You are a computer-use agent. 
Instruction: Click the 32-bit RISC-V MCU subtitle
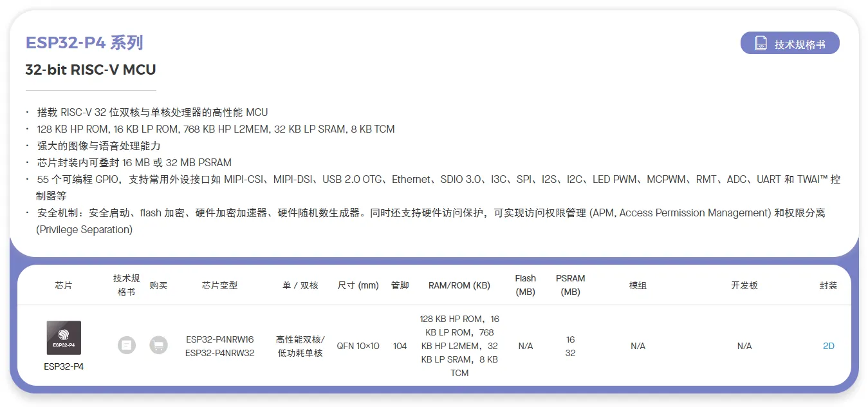click(90, 70)
